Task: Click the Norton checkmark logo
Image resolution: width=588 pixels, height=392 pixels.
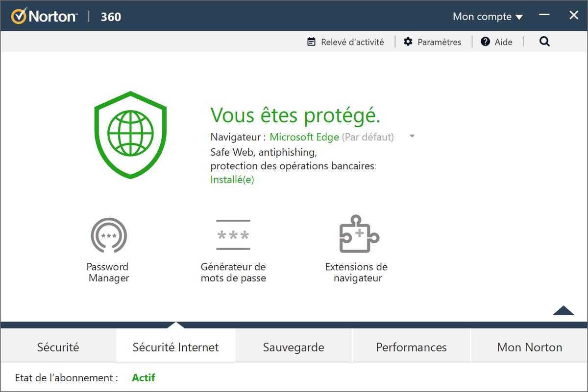Action: [19, 17]
